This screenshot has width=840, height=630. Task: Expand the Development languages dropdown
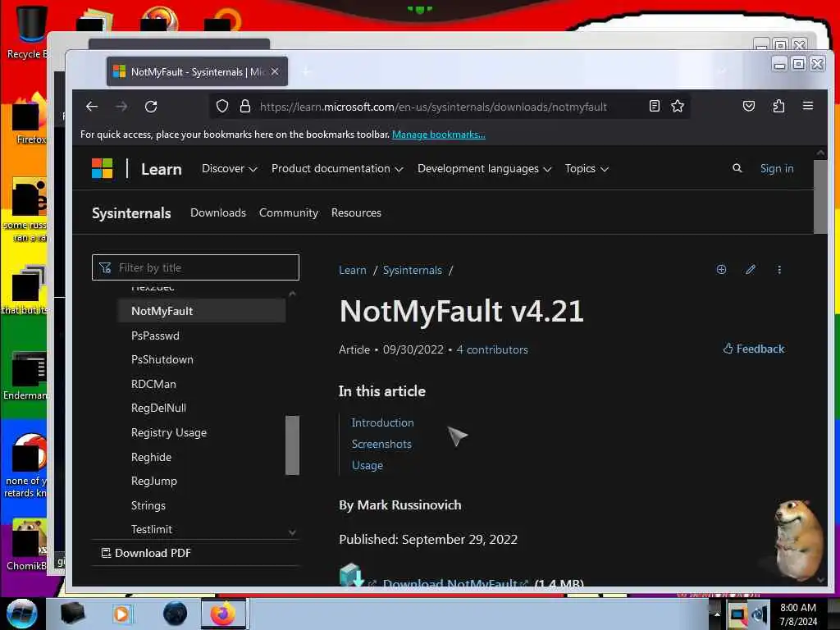[x=484, y=169]
